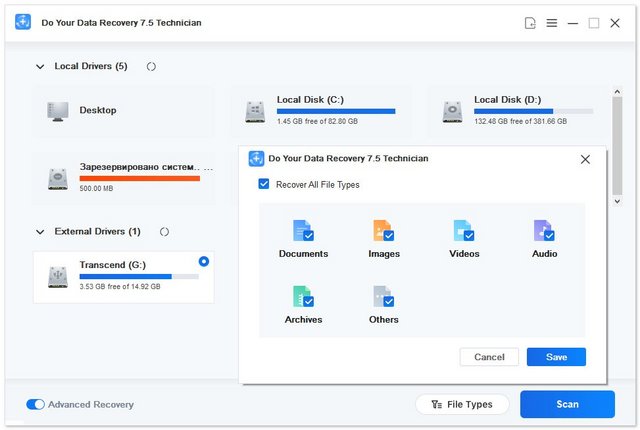Click Cancel in the file types dialog
Viewport: 640px width, 430px height.
coord(489,357)
